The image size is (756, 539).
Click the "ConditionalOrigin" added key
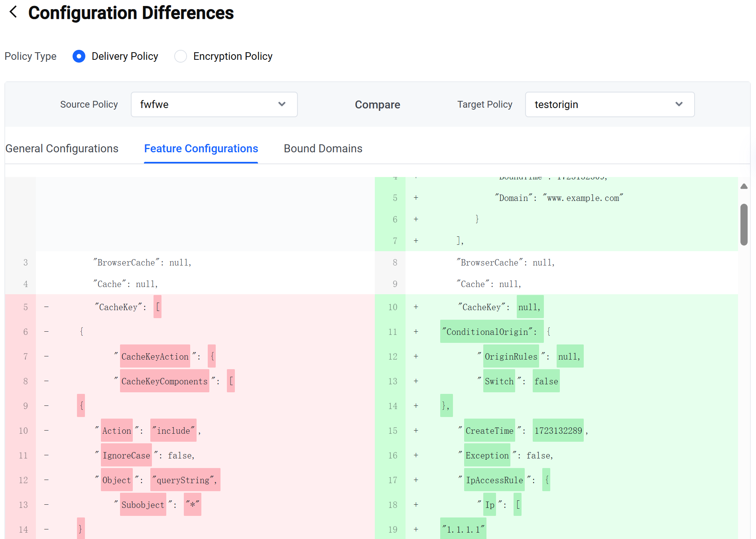tap(492, 332)
